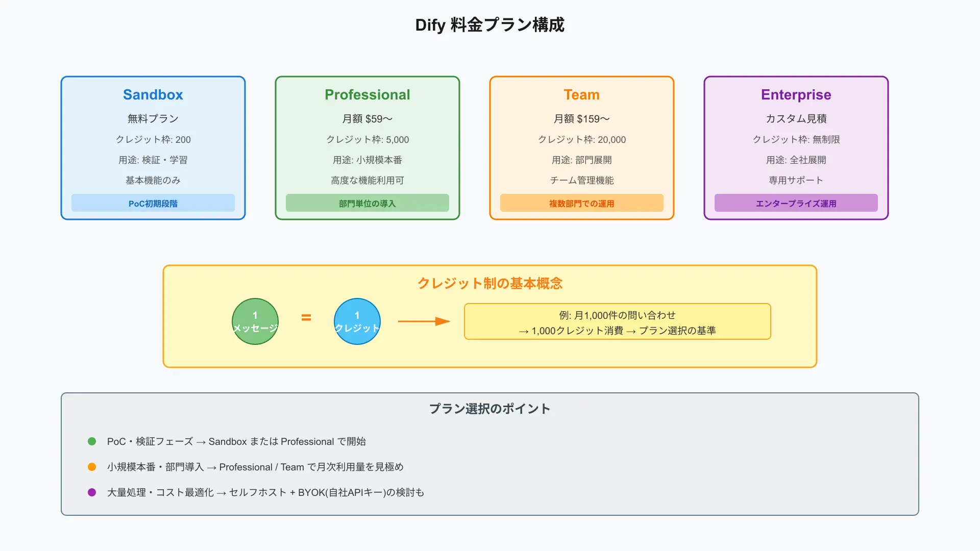Click '例: 月1,000件の問い合わせ' line
Screen dimensions: 980x551
click(x=618, y=315)
